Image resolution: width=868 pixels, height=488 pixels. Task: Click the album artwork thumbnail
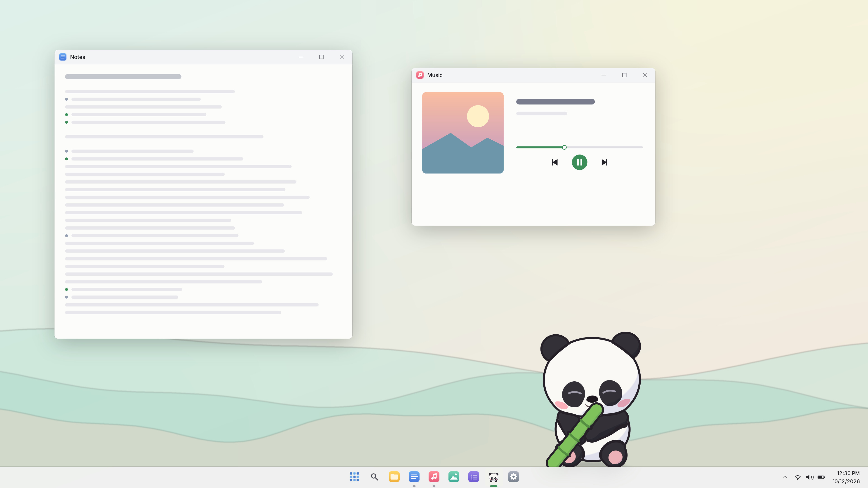coord(463,133)
